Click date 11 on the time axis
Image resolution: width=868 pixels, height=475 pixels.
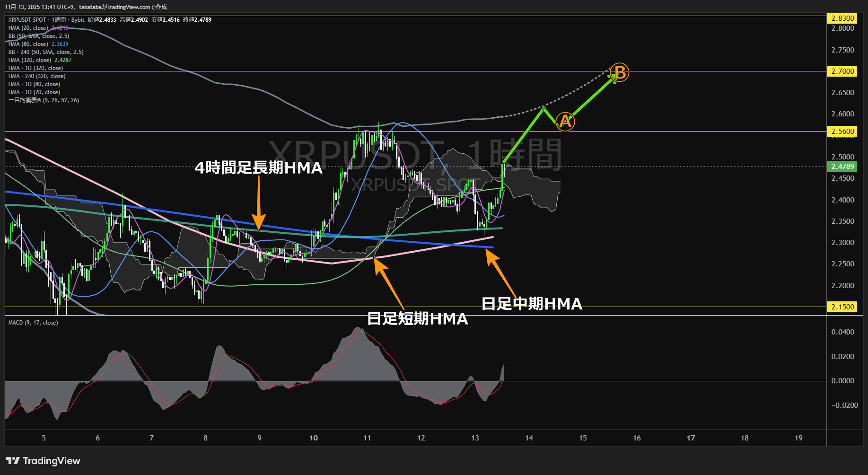pos(367,438)
